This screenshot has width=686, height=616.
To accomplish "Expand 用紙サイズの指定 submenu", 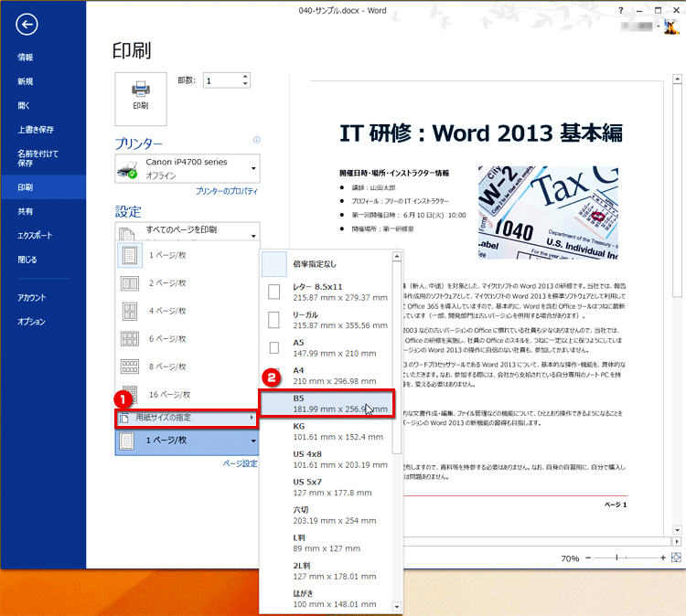I will (x=187, y=418).
